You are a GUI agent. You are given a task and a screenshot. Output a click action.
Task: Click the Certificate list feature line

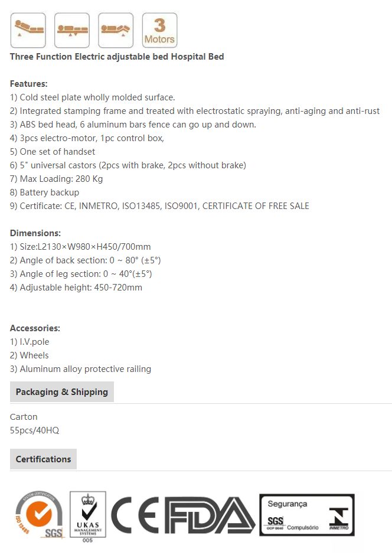(x=159, y=206)
